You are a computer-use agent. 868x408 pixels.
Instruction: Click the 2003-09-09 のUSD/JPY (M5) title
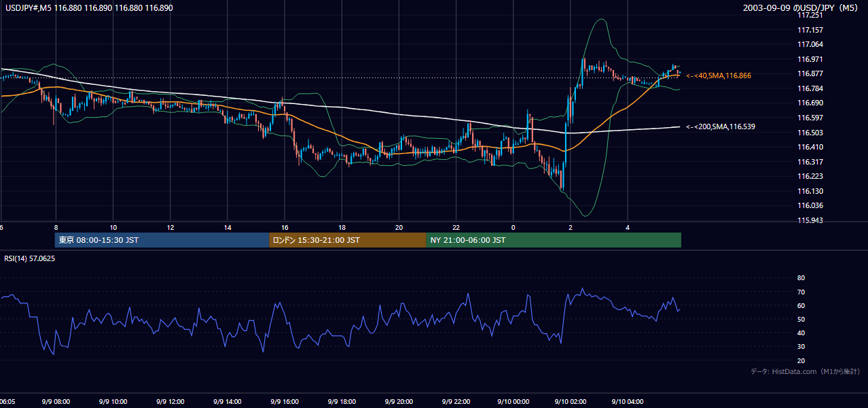(x=801, y=7)
